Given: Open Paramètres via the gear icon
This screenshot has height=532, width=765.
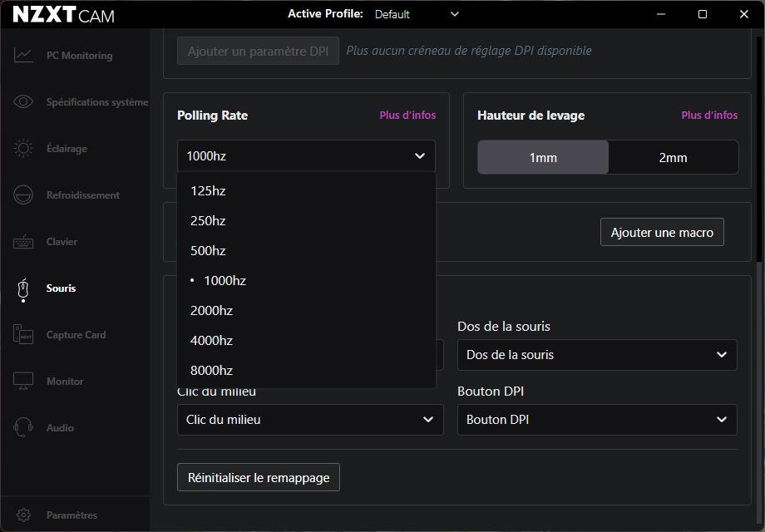Looking at the screenshot, I should [x=24, y=515].
